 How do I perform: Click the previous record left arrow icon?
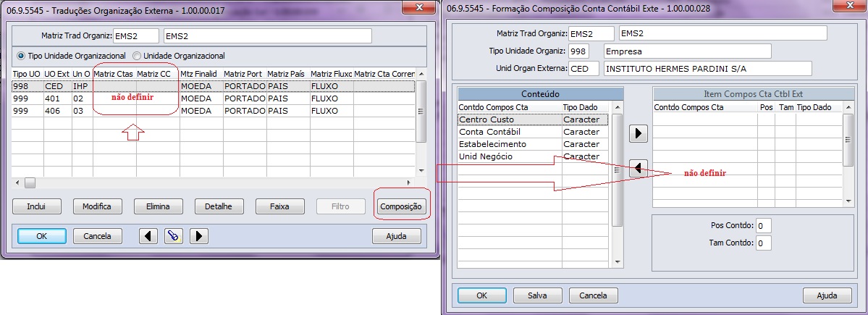(148, 236)
